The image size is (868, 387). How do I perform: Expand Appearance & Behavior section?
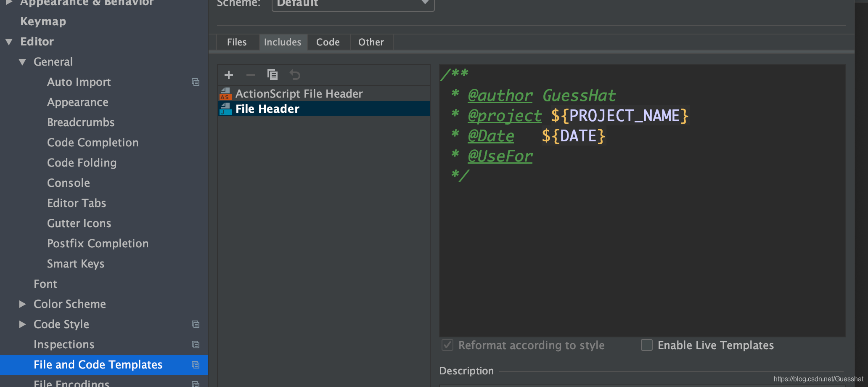pos(9,3)
